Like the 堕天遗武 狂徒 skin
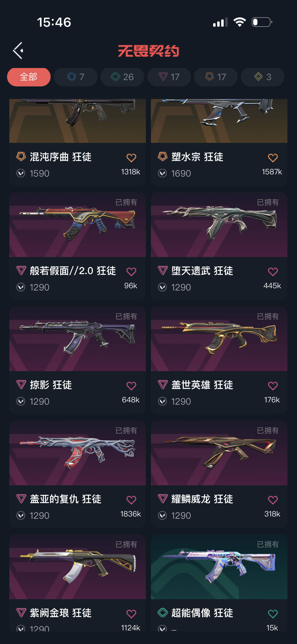Image resolution: width=297 pixels, height=644 pixels. pos(273,272)
